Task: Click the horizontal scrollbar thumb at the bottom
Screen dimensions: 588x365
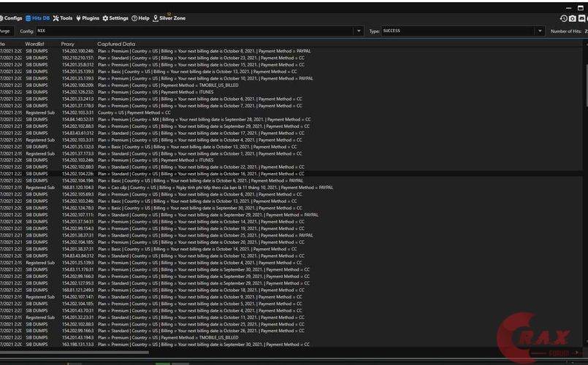Action: point(75,353)
